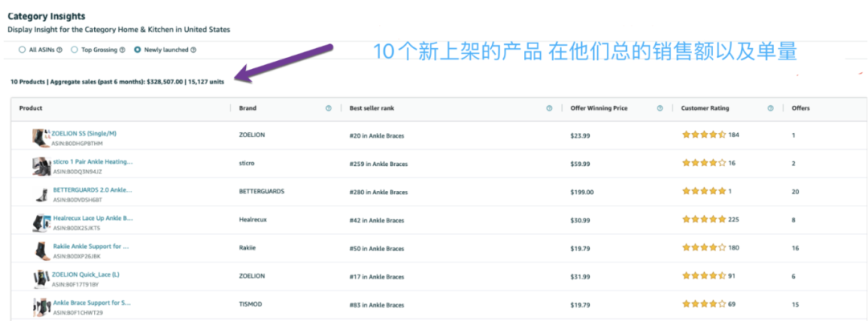Image resolution: width=868 pixels, height=321 pixels.
Task: Click the sticro brand cell
Action: [x=247, y=164]
